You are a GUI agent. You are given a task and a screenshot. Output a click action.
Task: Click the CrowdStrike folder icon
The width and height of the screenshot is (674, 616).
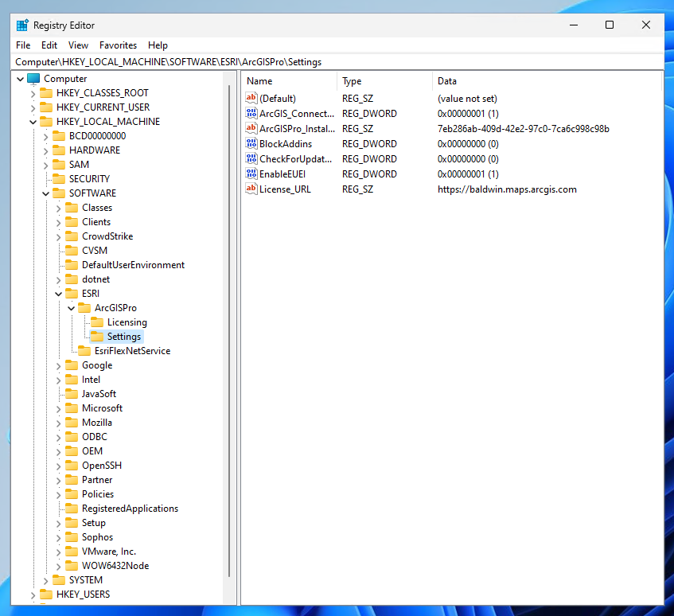[72, 236]
